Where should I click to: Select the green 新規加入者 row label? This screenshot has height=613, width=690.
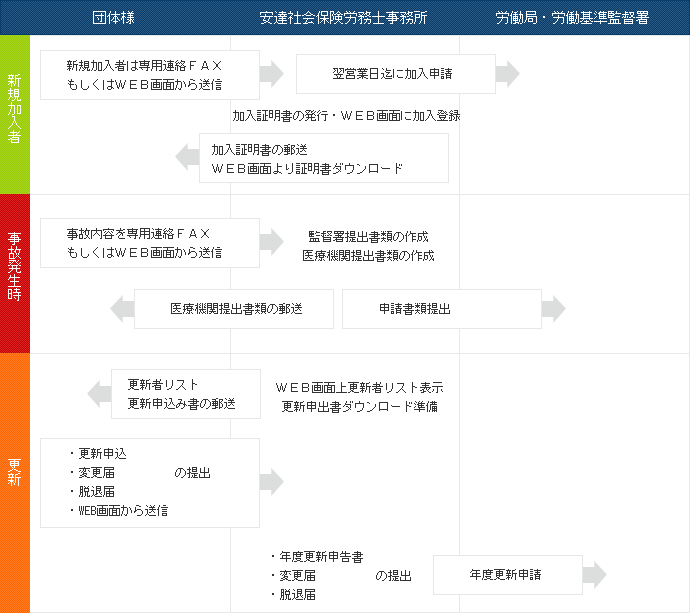[15, 114]
